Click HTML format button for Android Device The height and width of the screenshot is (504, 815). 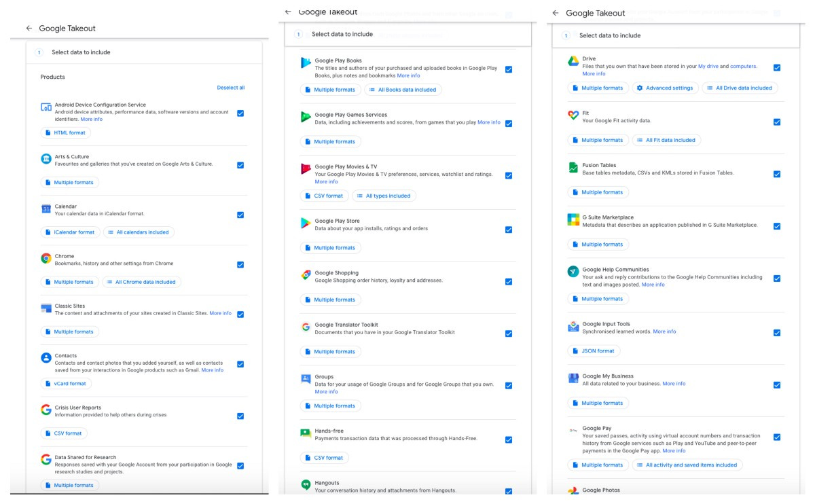click(65, 132)
